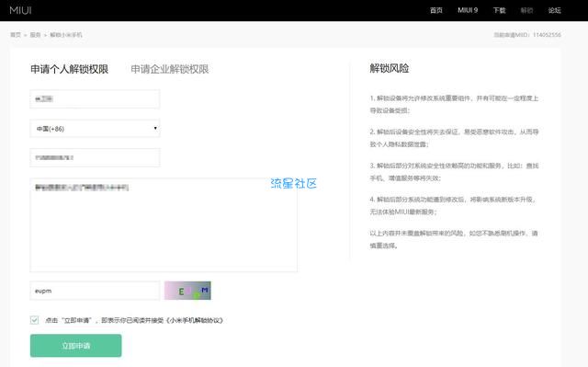Screen dimensions: 588x367
Task: Click the MID account text at top right
Action: (527, 35)
